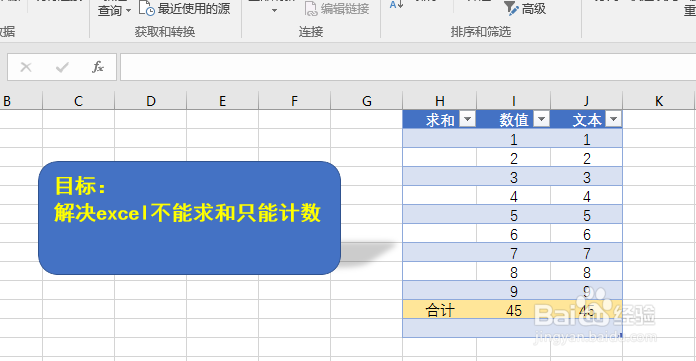Open the 文本 column filter dropdown
The width and height of the screenshot is (696, 361).
(613, 119)
